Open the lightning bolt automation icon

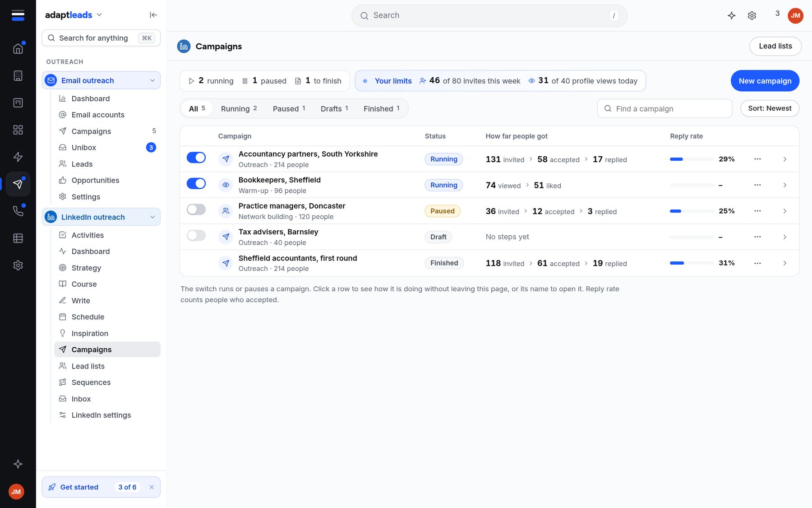18,157
